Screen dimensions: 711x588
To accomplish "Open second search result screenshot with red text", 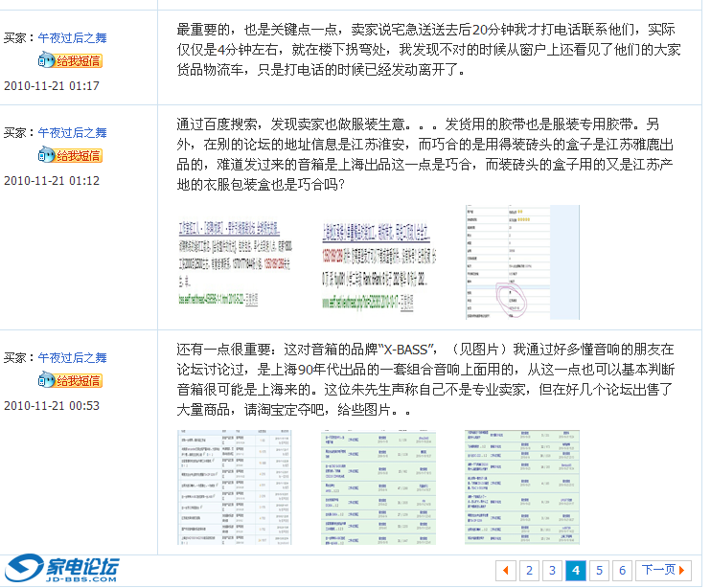I will pyautogui.click(x=378, y=266).
